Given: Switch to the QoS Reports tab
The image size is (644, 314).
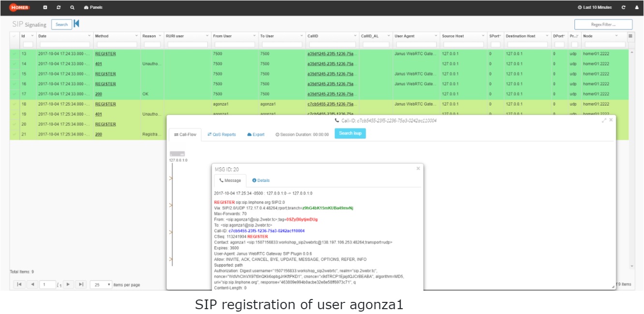Looking at the screenshot, I should tap(222, 135).
